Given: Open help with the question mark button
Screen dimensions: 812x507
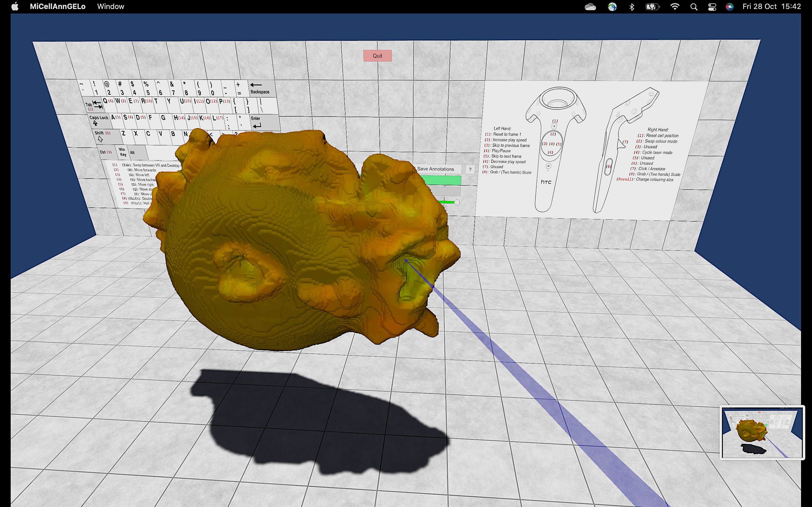Looking at the screenshot, I should pos(470,169).
